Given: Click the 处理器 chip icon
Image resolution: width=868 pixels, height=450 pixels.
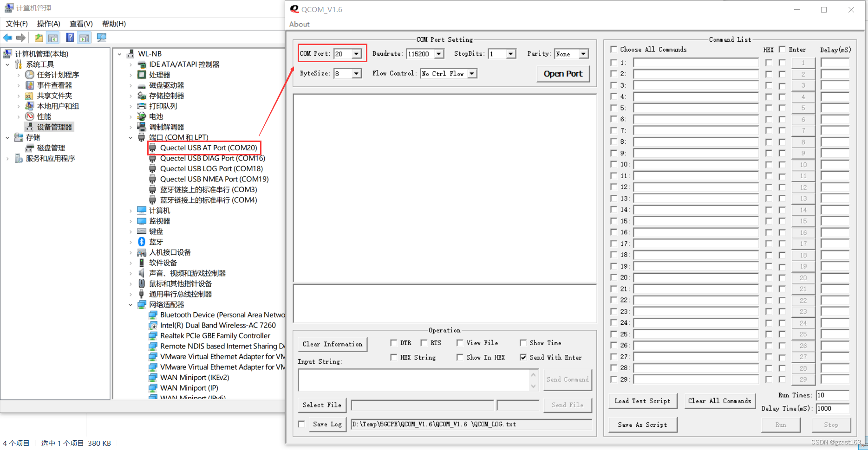Looking at the screenshot, I should coord(142,75).
